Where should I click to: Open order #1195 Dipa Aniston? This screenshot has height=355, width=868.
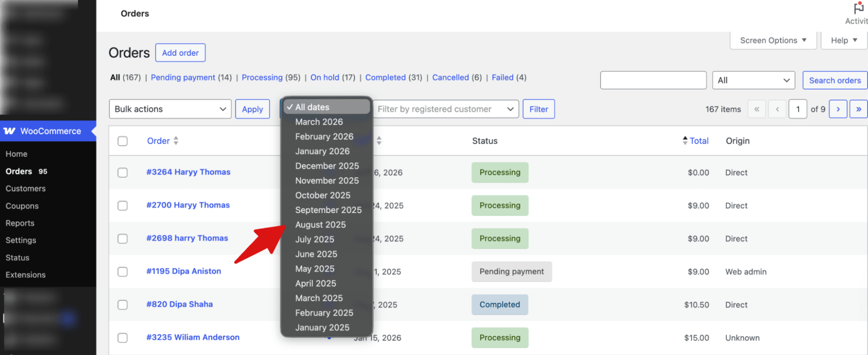[x=183, y=271]
